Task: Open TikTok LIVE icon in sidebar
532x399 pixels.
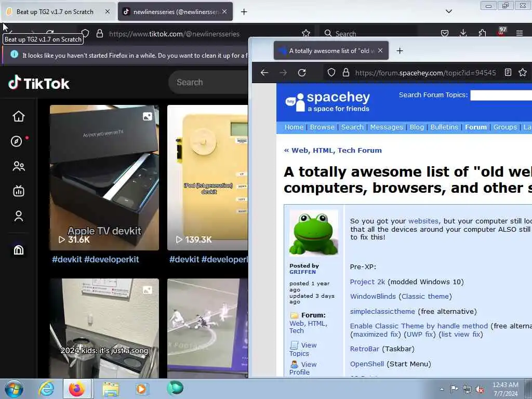Action: pyautogui.click(x=19, y=191)
